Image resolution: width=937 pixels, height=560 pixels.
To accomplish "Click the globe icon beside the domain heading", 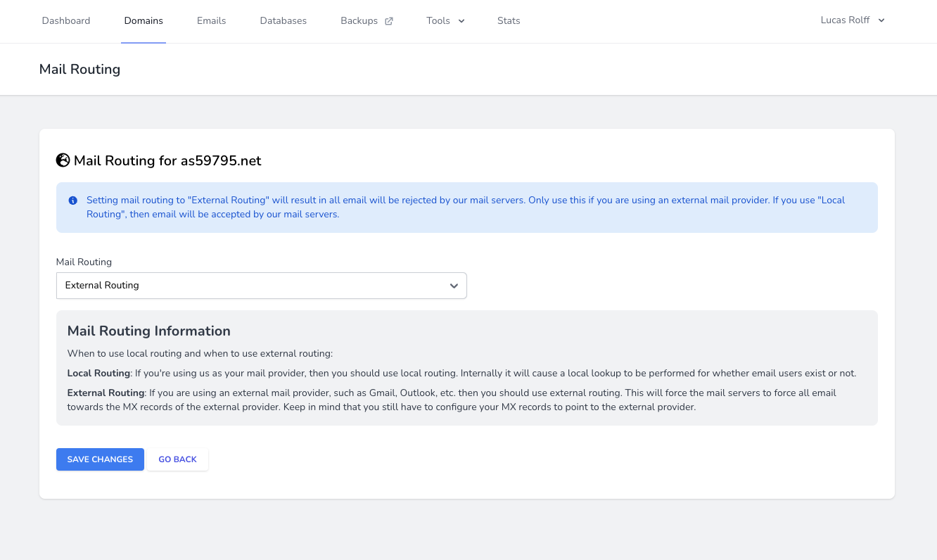I will point(63,160).
